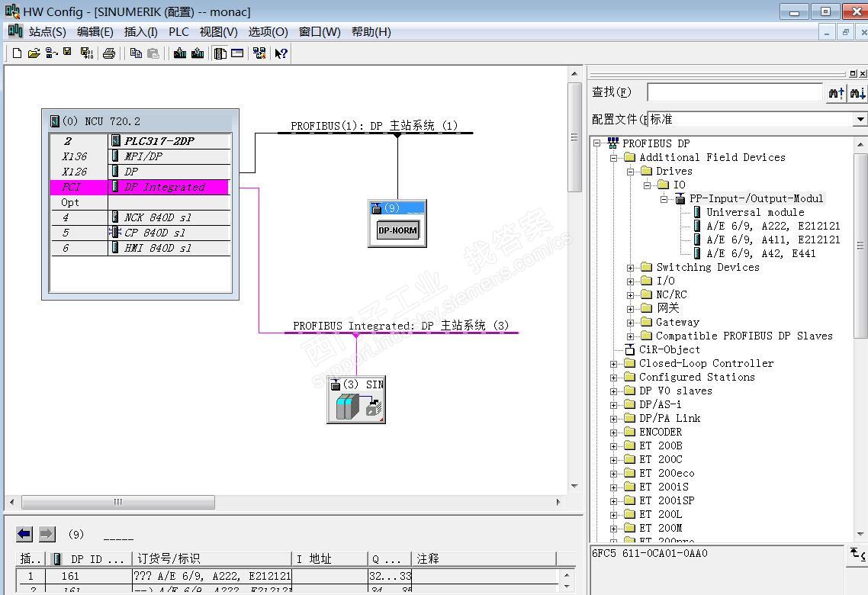Select the CP 840D sl rack row
Viewport: 868px width, 595px height.
(x=140, y=233)
